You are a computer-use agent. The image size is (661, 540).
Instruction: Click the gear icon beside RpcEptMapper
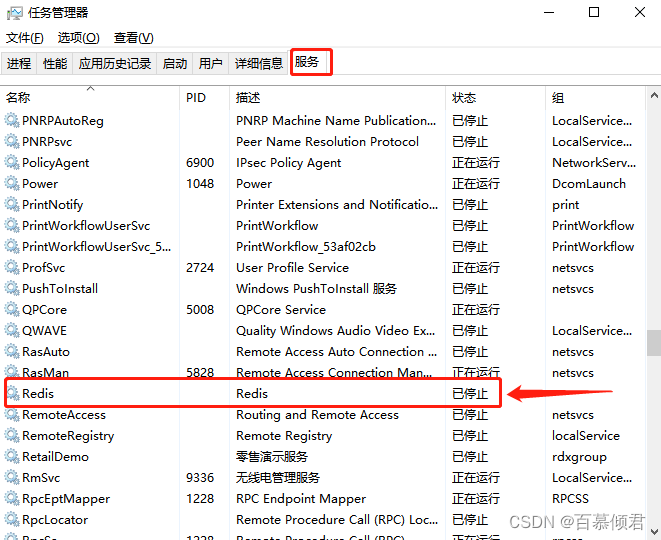[12, 499]
